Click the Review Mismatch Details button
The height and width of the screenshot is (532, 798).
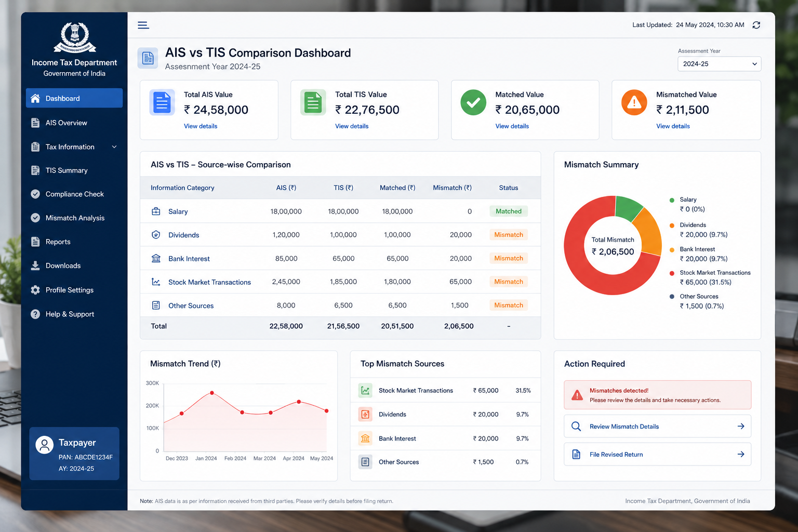coord(658,427)
